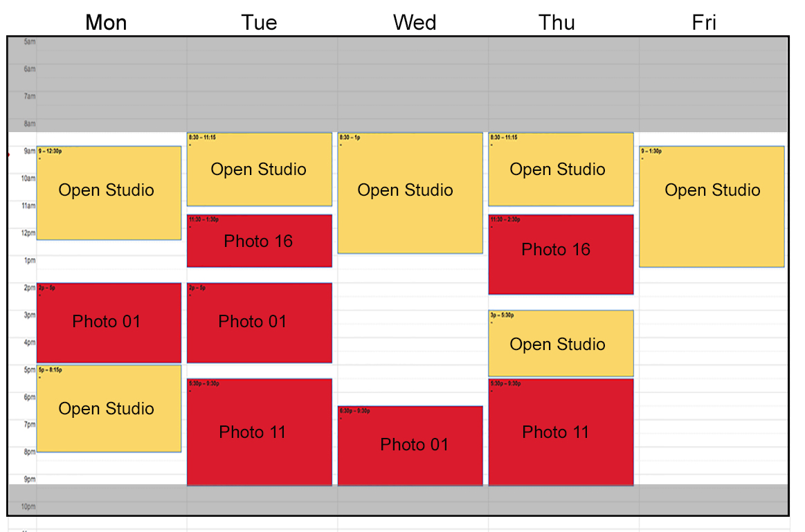The image size is (805, 532).
Task: Open Monday morning Open Studio event
Action: 109,193
